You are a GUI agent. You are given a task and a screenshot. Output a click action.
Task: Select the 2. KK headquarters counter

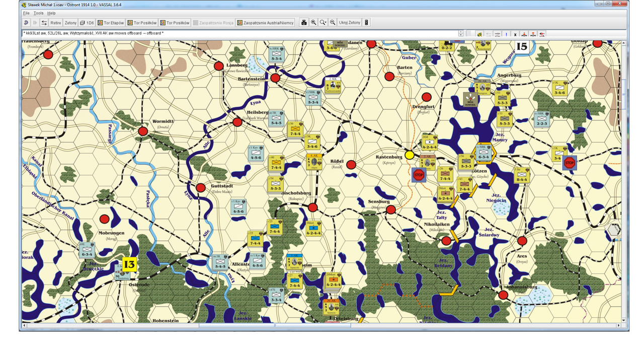[334, 86]
